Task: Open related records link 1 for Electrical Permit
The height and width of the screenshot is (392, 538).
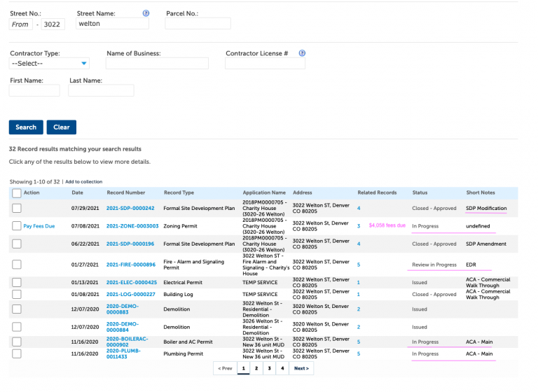Action: (x=359, y=282)
